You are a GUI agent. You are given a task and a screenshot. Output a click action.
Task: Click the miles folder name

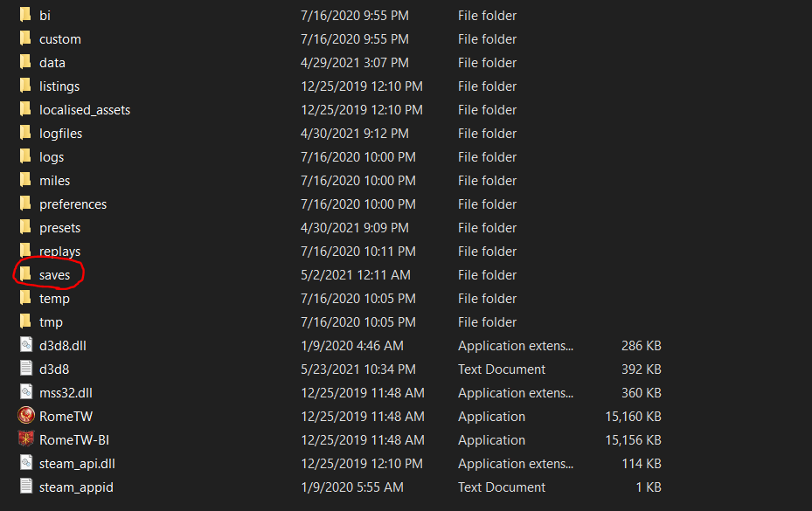[x=54, y=181]
